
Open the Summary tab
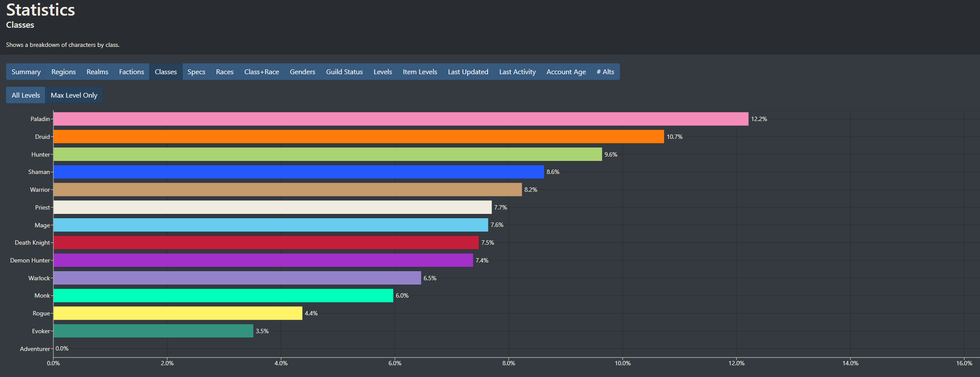click(x=26, y=72)
